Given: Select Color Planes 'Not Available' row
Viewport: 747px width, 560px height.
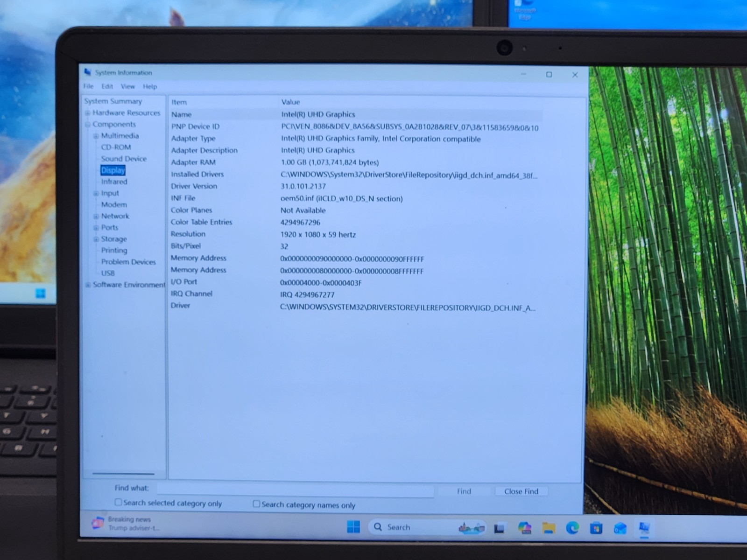Looking at the screenshot, I should [356, 210].
